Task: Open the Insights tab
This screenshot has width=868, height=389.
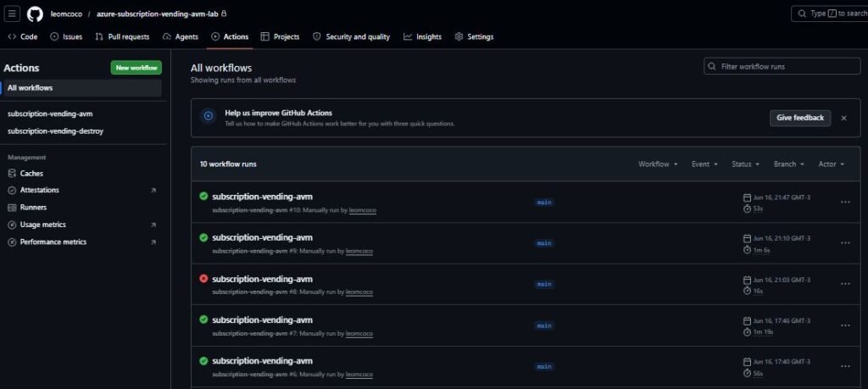Action: pyautogui.click(x=423, y=36)
